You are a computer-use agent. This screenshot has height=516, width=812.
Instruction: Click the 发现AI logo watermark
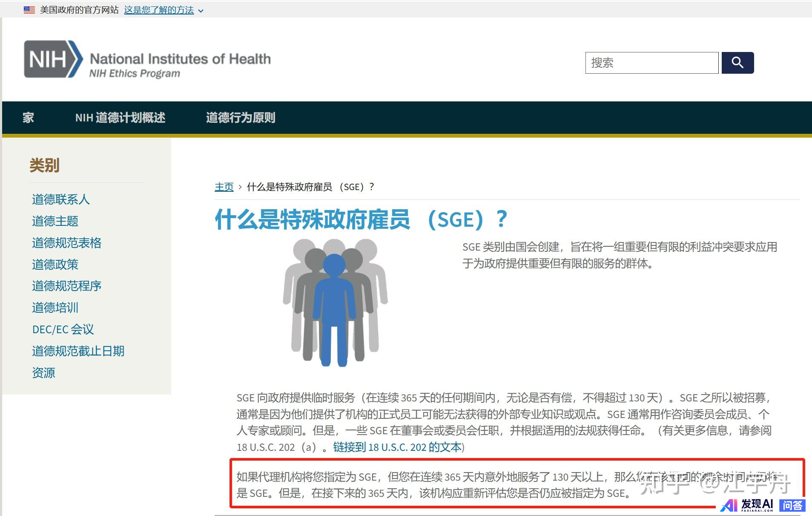[x=747, y=505]
